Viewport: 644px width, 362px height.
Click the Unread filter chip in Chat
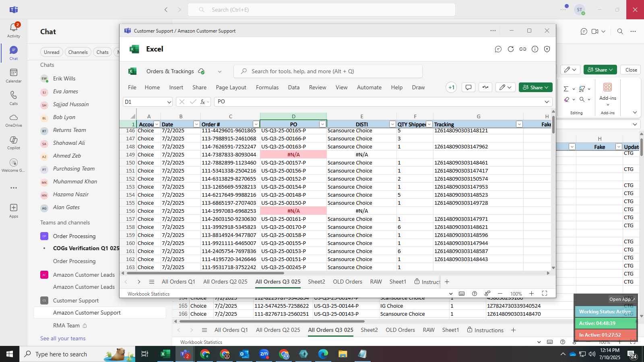pyautogui.click(x=52, y=52)
